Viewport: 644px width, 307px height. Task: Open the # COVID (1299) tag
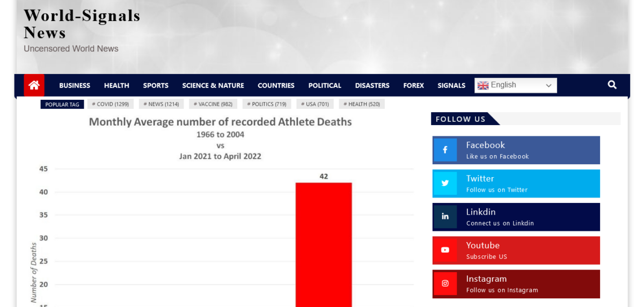point(110,104)
